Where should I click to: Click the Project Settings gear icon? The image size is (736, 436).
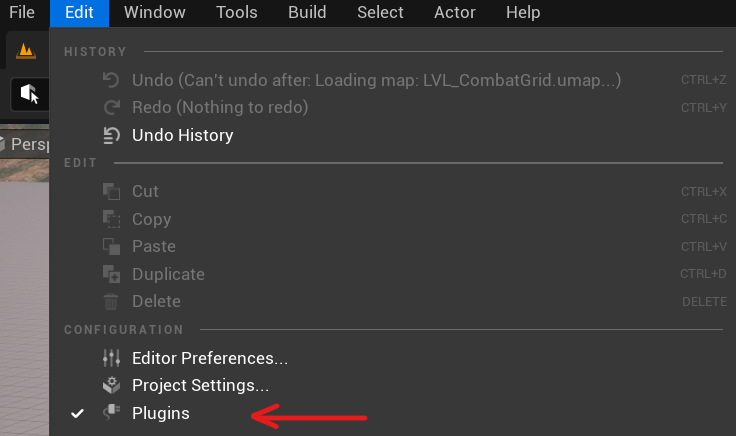112,385
